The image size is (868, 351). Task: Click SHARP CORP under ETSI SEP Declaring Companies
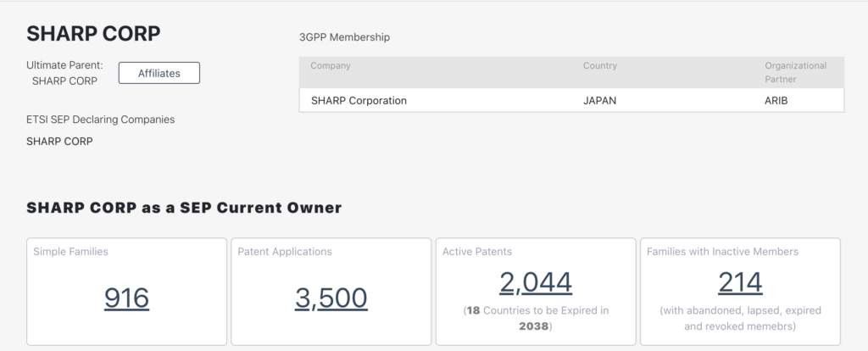pos(60,142)
